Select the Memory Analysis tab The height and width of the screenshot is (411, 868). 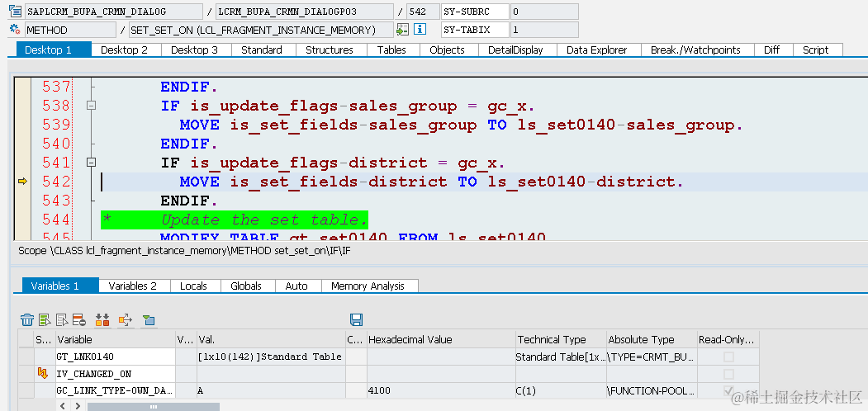click(370, 286)
